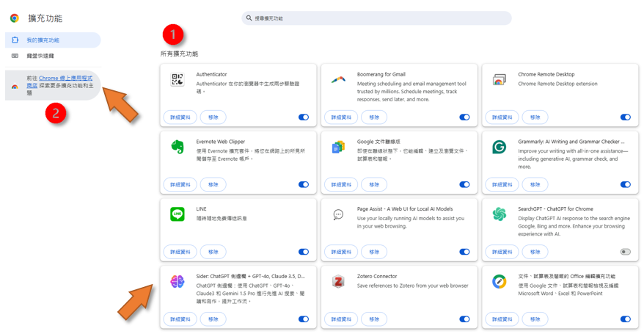The width and height of the screenshot is (644, 334).
Task: Remove Zotero Connector
Action: (x=374, y=319)
